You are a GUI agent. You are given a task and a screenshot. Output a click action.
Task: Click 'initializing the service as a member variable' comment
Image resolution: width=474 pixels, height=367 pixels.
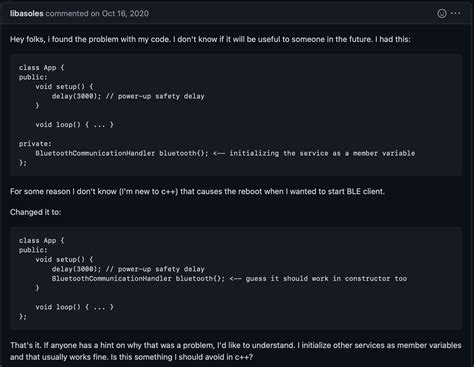point(322,153)
